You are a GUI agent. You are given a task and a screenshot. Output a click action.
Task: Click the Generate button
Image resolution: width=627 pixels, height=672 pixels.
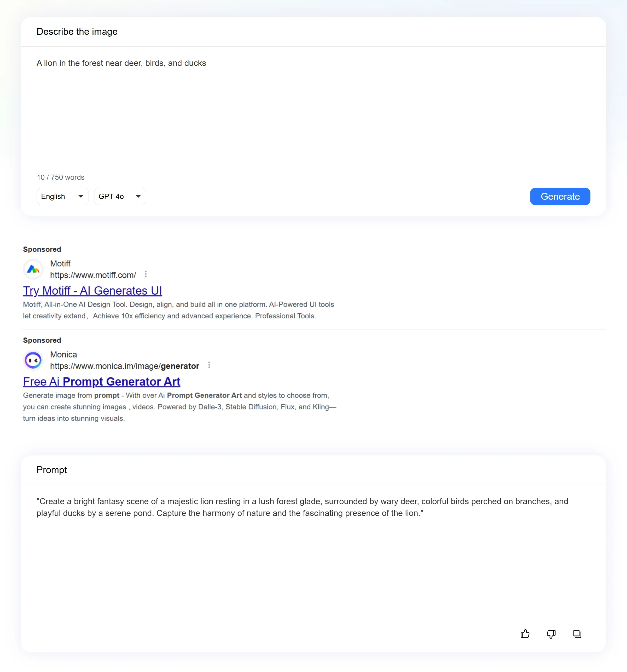[x=560, y=196]
